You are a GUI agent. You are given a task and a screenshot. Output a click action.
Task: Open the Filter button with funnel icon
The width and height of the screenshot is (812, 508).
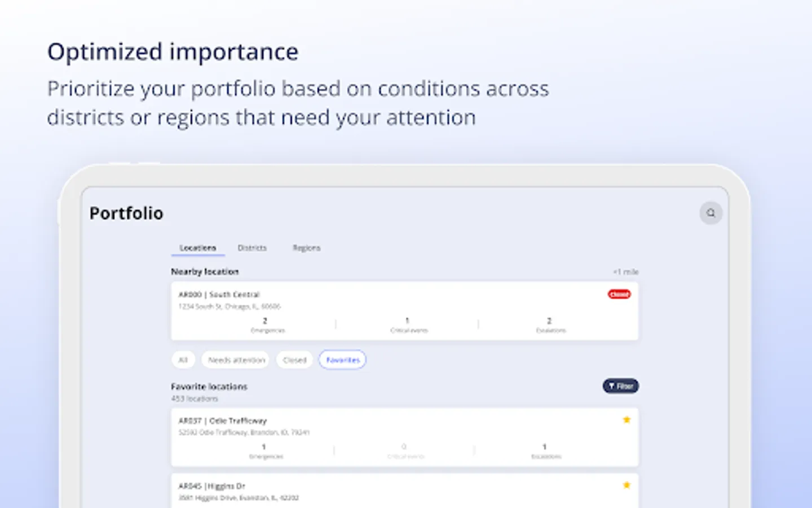click(x=620, y=386)
